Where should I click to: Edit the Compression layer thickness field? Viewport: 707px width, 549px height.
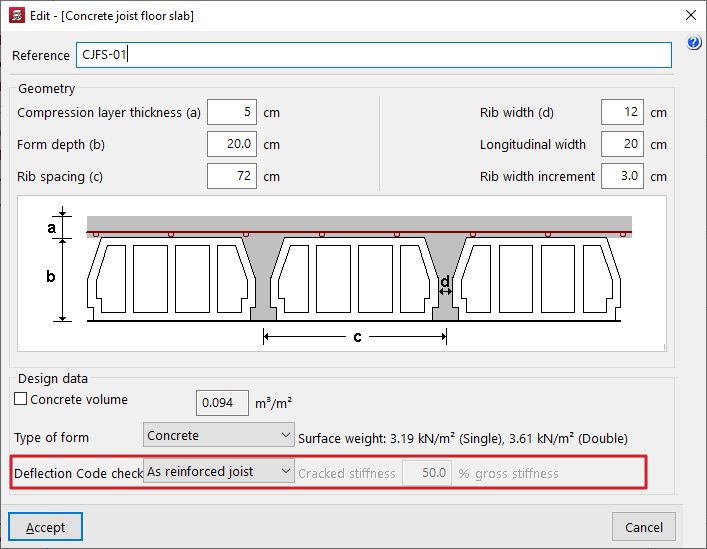click(232, 113)
